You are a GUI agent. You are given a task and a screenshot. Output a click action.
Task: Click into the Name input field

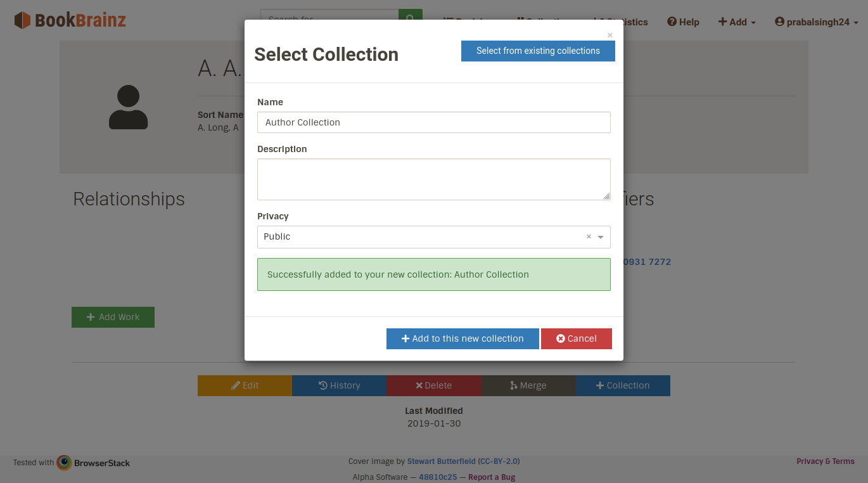tap(433, 122)
